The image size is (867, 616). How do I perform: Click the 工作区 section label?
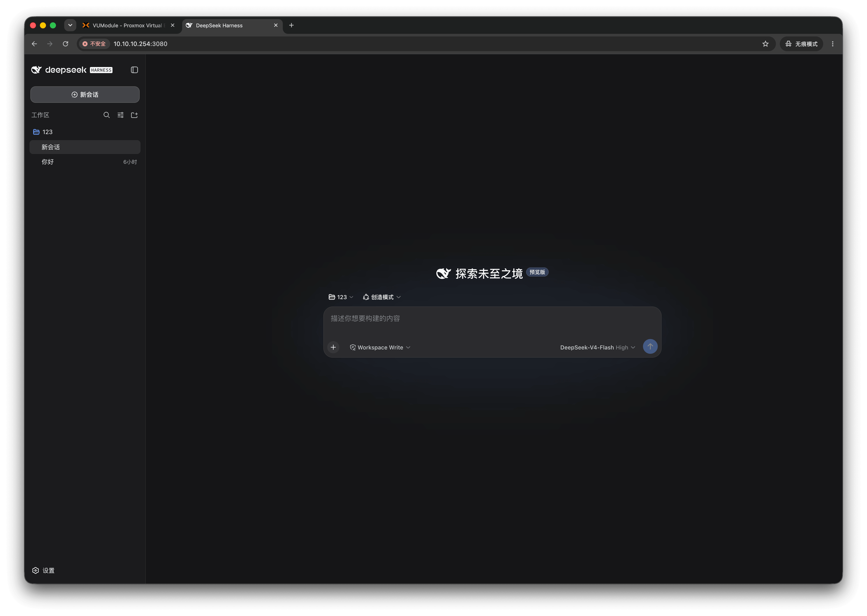pos(40,115)
